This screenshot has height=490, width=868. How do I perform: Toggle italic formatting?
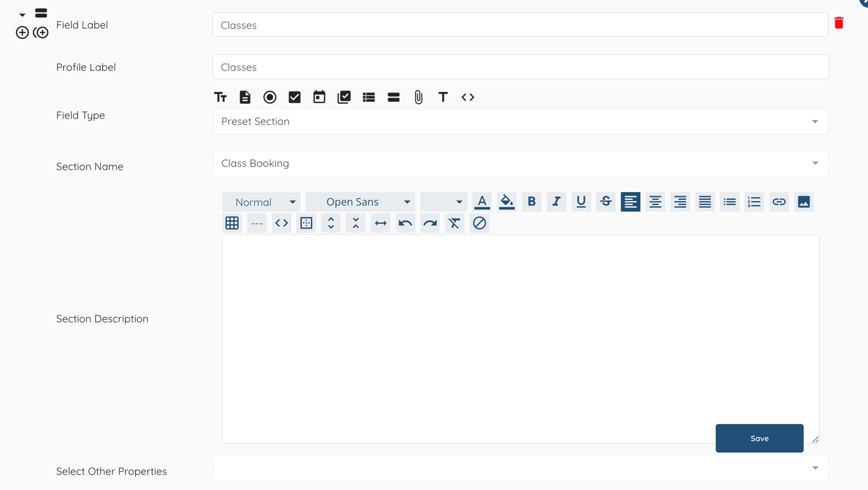click(556, 202)
